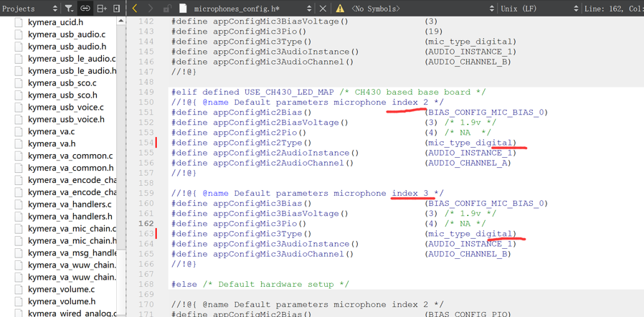Viewport: 644px width, 317px height.
Task: Click the yellow warning triangle icon
Action: coord(340,8)
